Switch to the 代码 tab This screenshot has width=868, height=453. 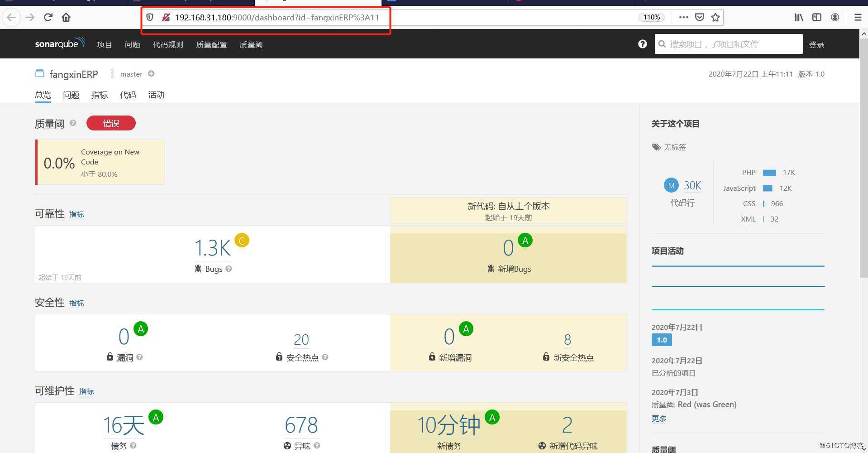coord(128,95)
